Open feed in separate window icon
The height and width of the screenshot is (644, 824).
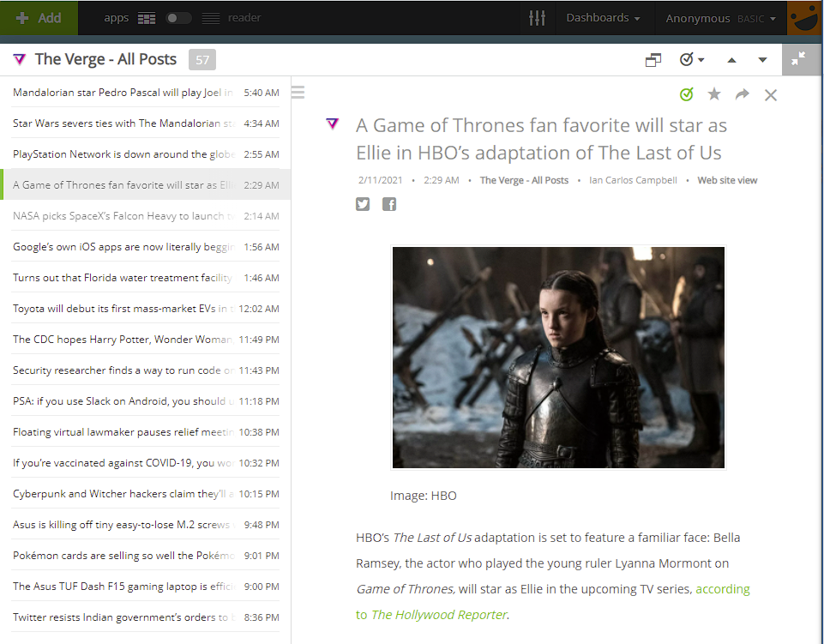pyautogui.click(x=653, y=60)
